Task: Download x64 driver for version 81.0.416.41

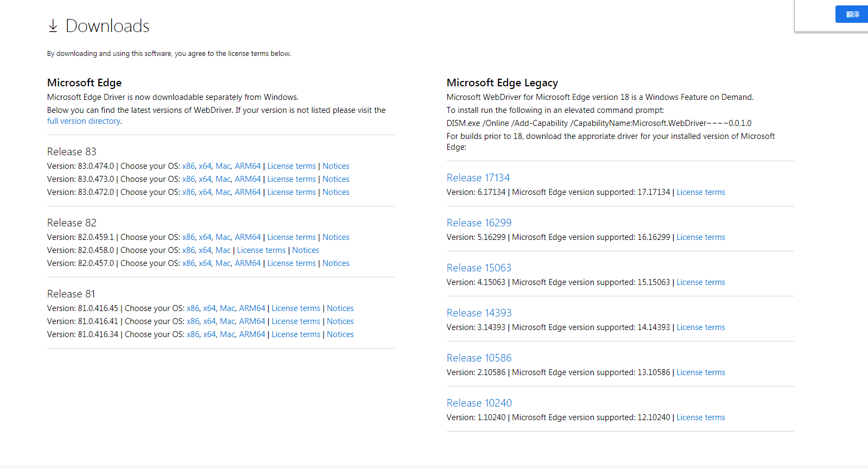Action: (209, 321)
